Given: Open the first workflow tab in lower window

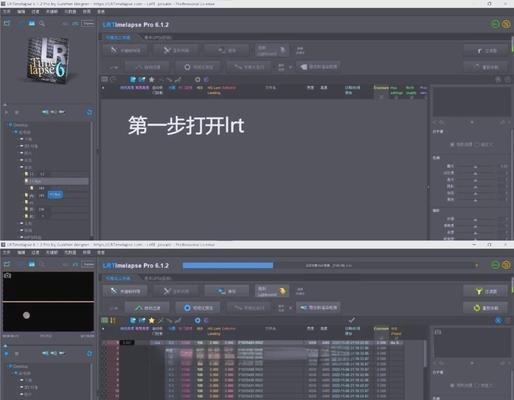Looking at the screenshot, I should [118, 278].
